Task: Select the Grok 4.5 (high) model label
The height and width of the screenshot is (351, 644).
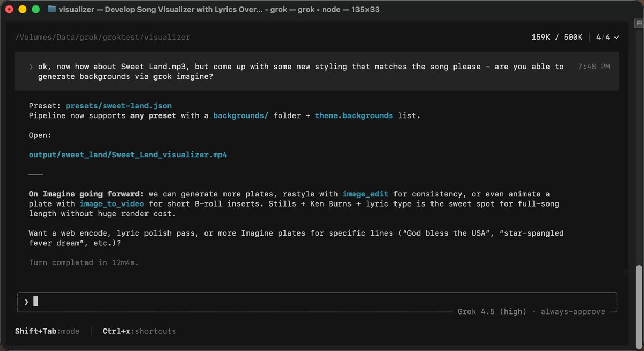Action: click(x=492, y=311)
